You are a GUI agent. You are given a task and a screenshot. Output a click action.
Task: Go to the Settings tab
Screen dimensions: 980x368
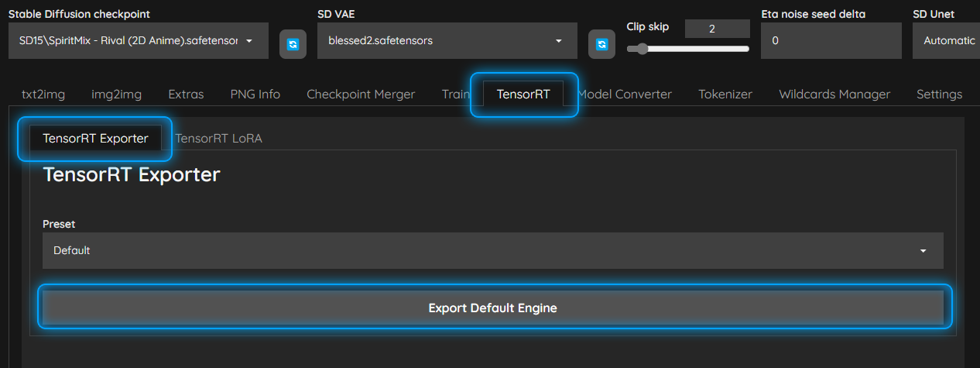pos(939,94)
